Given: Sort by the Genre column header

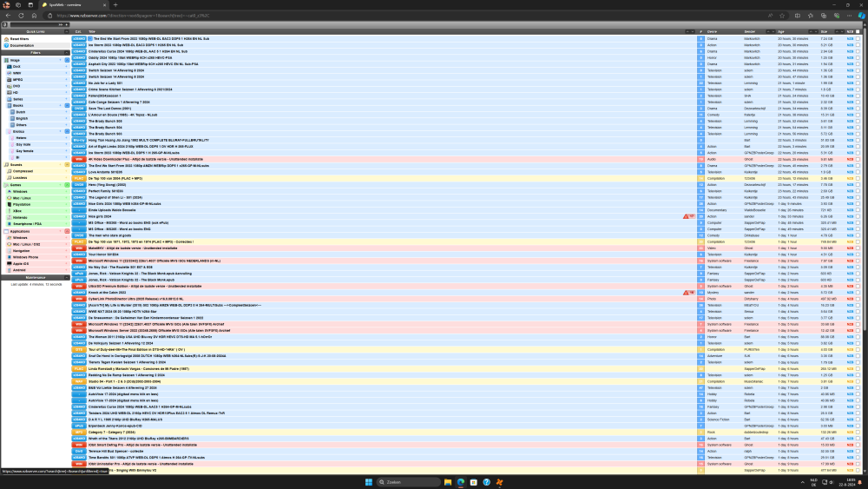Looking at the screenshot, I should (x=712, y=31).
